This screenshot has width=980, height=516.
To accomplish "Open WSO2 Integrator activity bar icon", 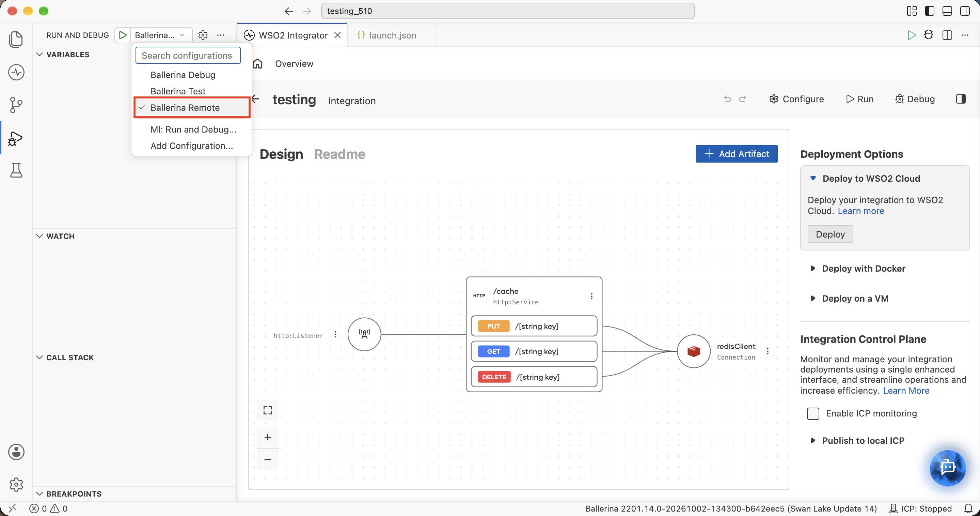I will (x=16, y=72).
